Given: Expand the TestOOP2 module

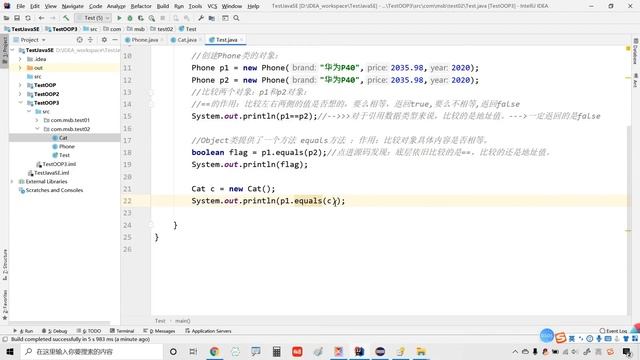Looking at the screenshot, I should click(x=20, y=94).
